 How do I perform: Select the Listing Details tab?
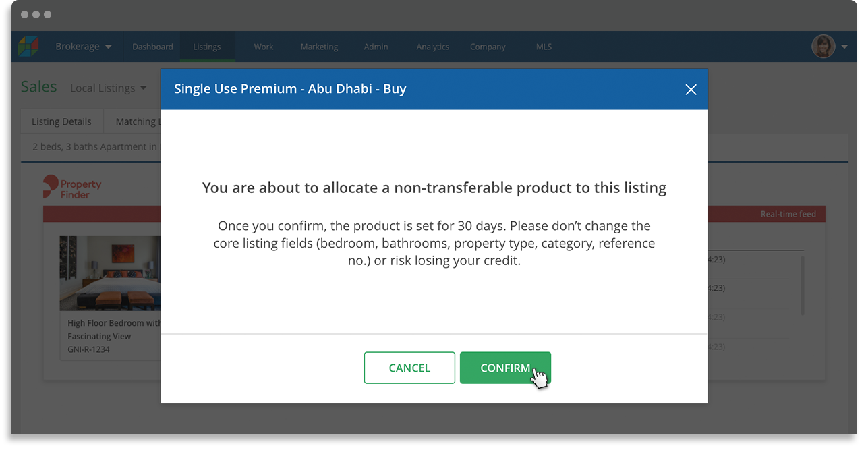point(61,121)
